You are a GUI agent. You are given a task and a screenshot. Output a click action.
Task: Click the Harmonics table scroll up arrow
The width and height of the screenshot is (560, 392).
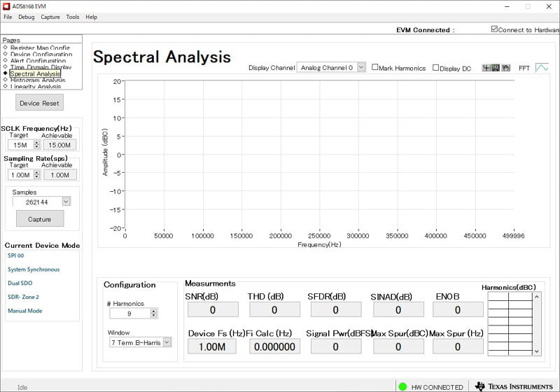pos(536,296)
